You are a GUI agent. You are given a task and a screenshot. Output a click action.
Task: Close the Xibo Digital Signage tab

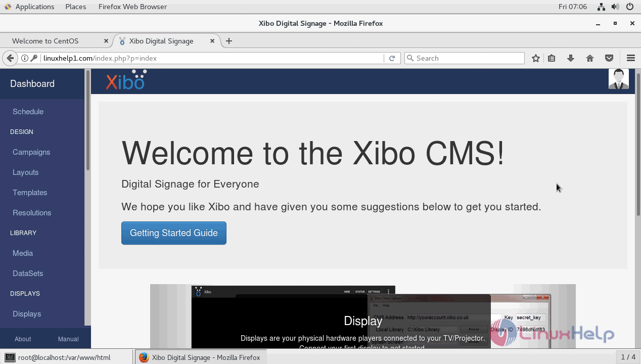[212, 41]
